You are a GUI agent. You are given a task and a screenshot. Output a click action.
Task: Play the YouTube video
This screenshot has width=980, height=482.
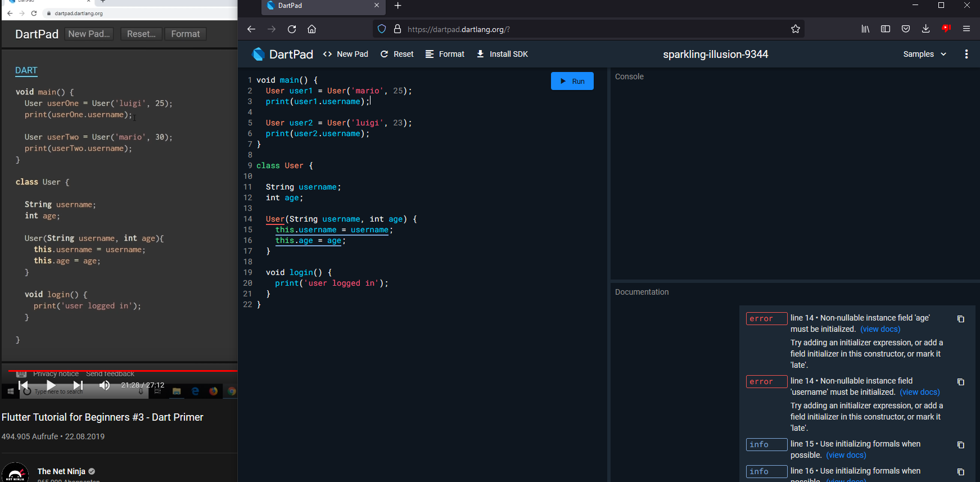(x=51, y=385)
